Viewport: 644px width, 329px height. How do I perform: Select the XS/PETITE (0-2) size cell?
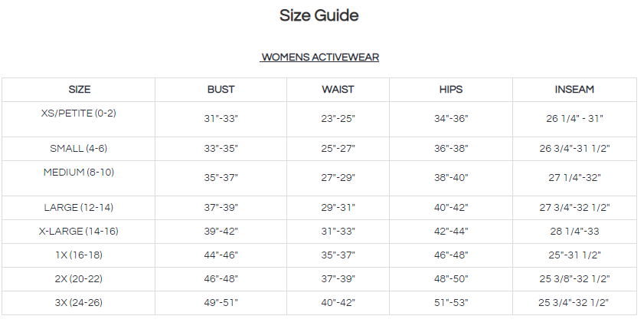click(79, 113)
